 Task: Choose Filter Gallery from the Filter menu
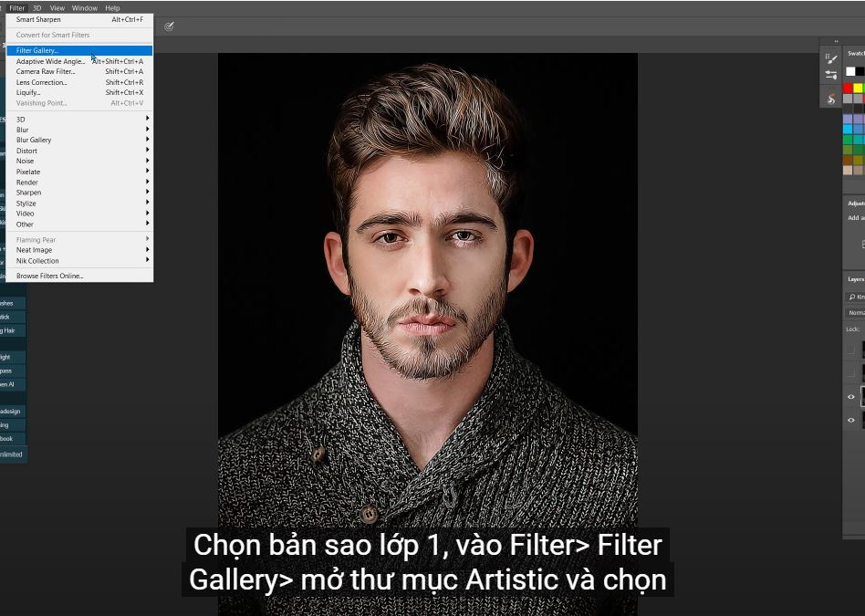tap(79, 50)
